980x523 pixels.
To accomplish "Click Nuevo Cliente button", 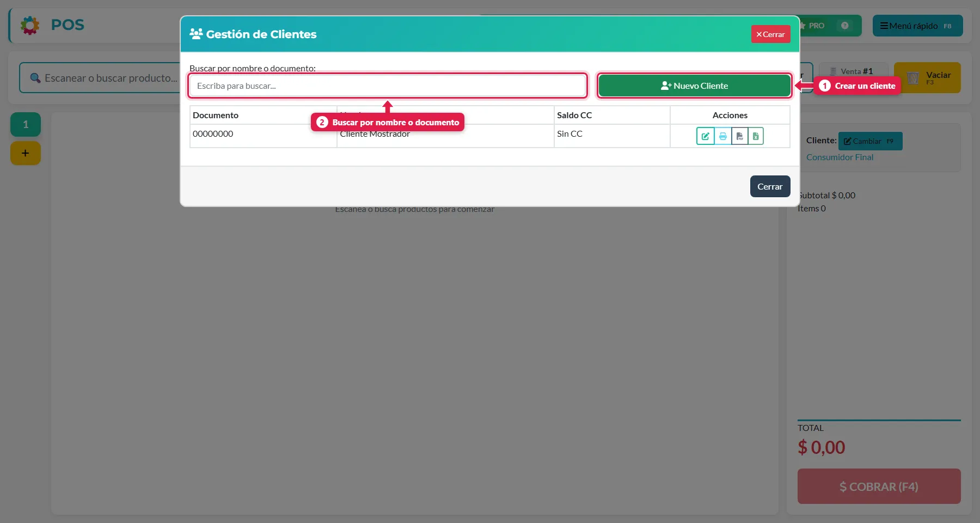I will pyautogui.click(x=694, y=86).
